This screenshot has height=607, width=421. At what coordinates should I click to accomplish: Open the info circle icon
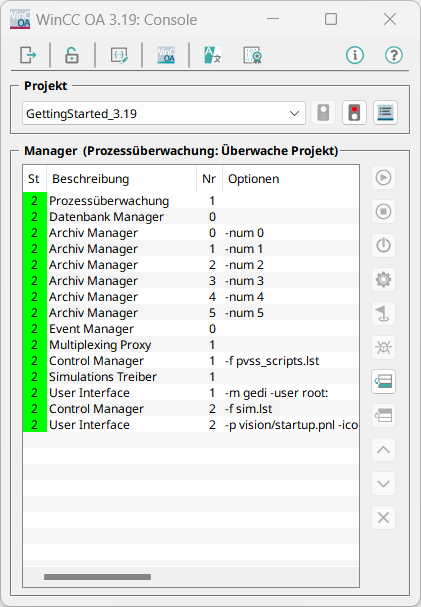point(354,55)
